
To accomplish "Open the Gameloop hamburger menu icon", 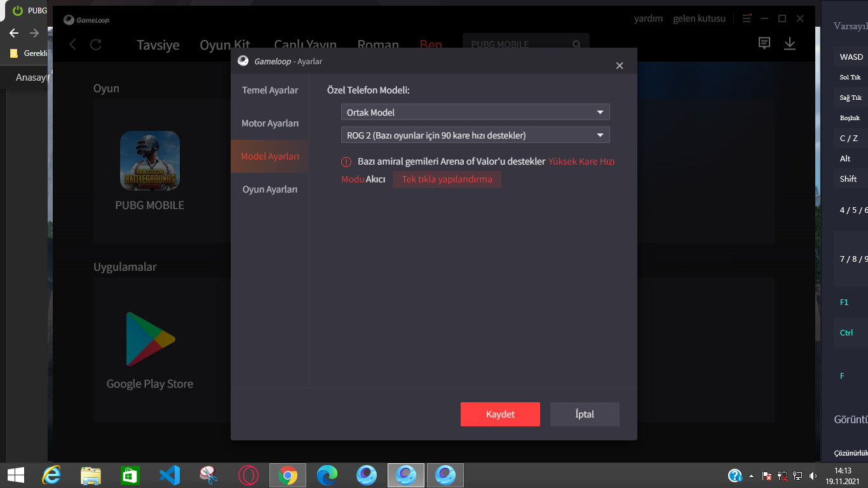I will point(747,18).
